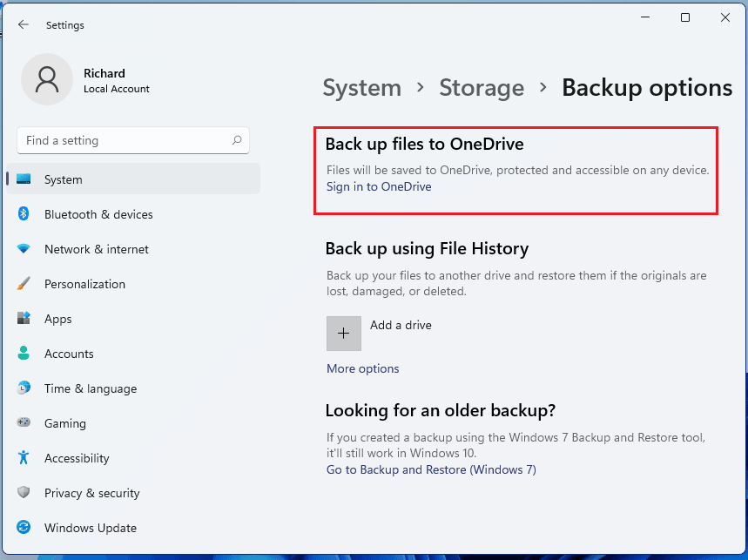This screenshot has height=560, width=748.
Task: Click the Apps icon in sidebar
Action: (x=24, y=319)
